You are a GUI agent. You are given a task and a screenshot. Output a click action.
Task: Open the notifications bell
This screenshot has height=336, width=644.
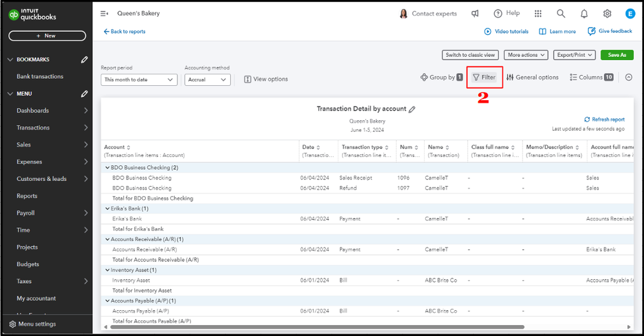pyautogui.click(x=584, y=14)
